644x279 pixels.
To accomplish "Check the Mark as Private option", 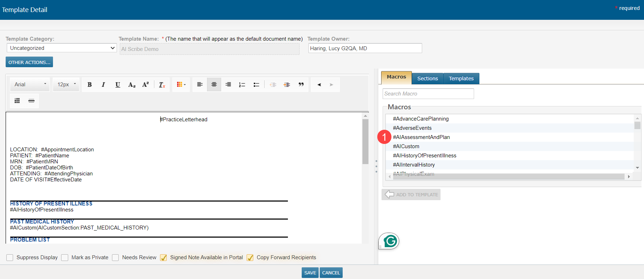I will tap(65, 258).
